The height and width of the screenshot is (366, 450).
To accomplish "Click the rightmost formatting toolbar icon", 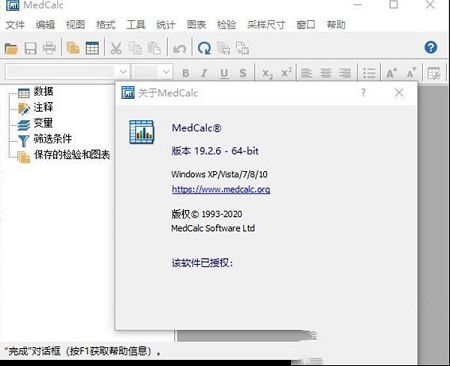I will click(434, 73).
